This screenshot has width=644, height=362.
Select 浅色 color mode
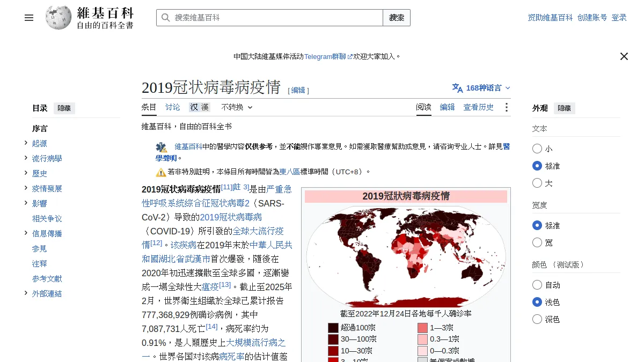537,302
